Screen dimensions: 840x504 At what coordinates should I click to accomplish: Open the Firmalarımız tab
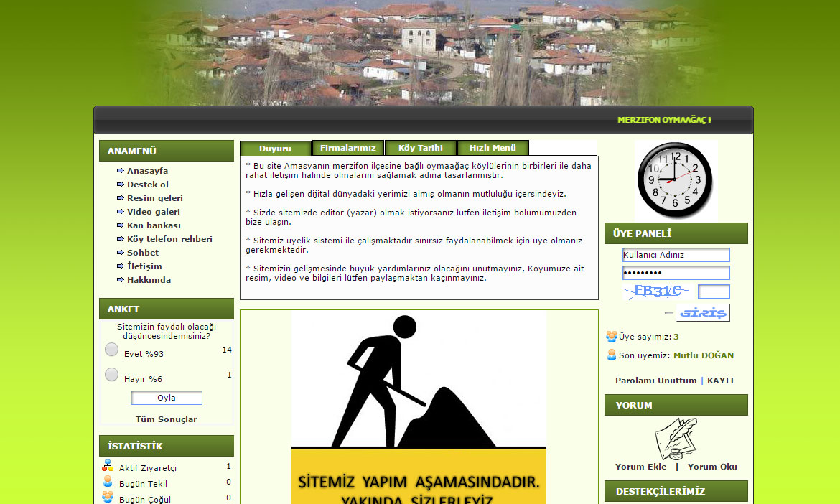tap(347, 148)
